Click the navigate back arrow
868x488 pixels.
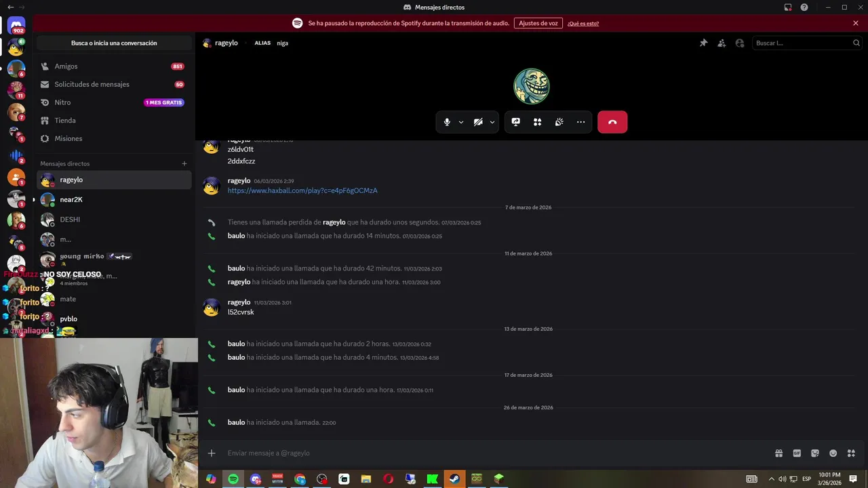pyautogui.click(x=10, y=7)
